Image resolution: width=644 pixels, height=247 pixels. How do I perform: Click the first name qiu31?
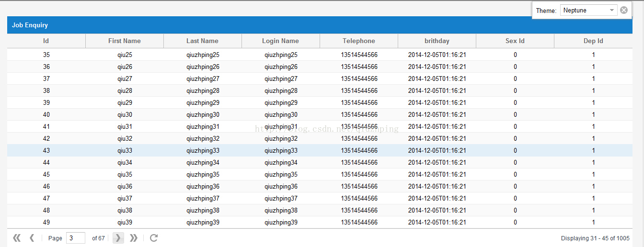[125, 126]
